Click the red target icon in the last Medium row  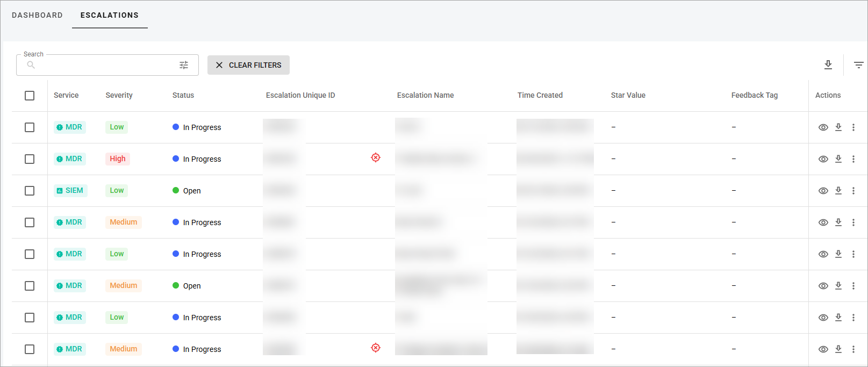click(x=376, y=348)
